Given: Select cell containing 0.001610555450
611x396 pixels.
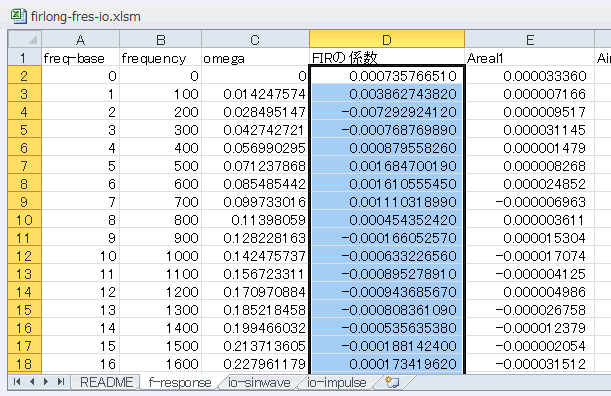Looking at the screenshot, I should click(387, 184).
